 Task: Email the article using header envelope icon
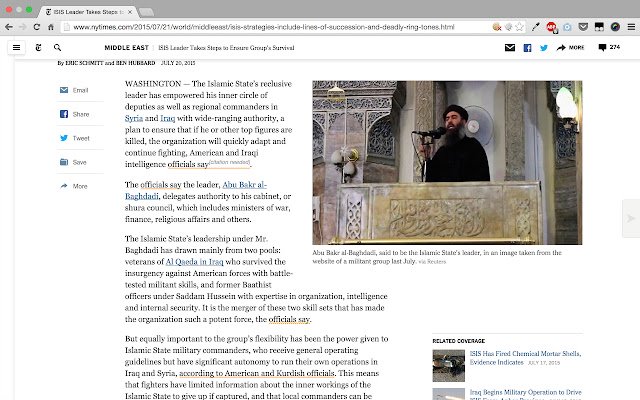(510, 48)
